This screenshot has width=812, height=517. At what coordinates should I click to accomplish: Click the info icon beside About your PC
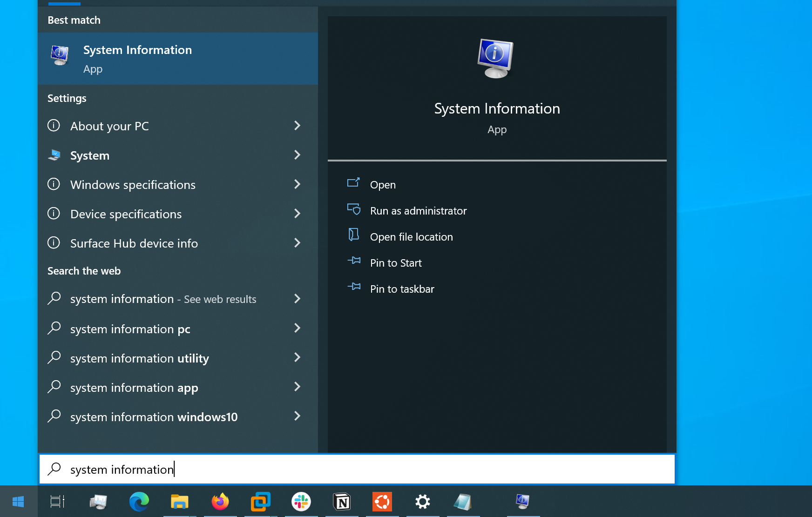[54, 125]
